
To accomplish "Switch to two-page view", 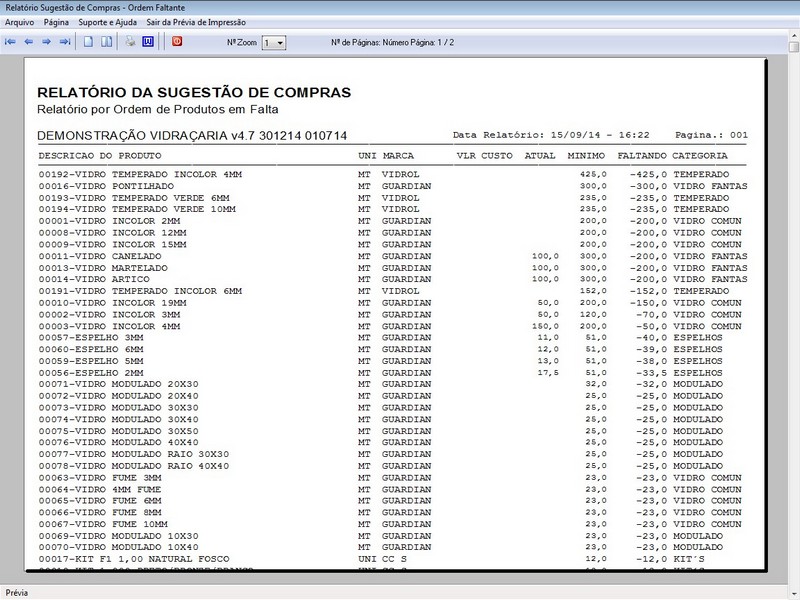I will click(x=106, y=42).
